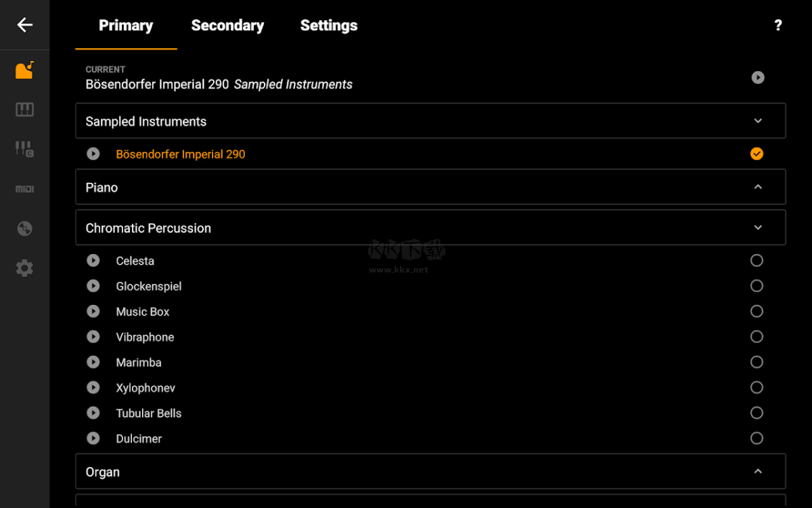Open the Settings tab
812x508 pixels.
tap(329, 26)
